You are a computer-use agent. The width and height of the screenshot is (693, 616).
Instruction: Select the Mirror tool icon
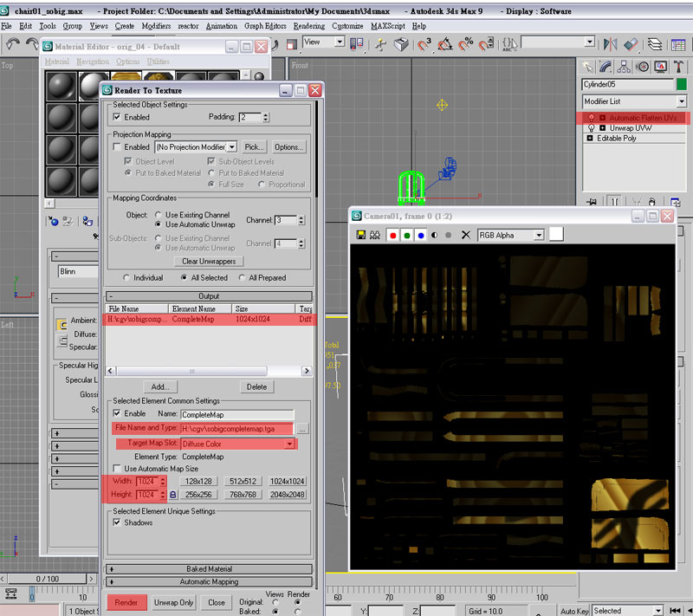(610, 44)
